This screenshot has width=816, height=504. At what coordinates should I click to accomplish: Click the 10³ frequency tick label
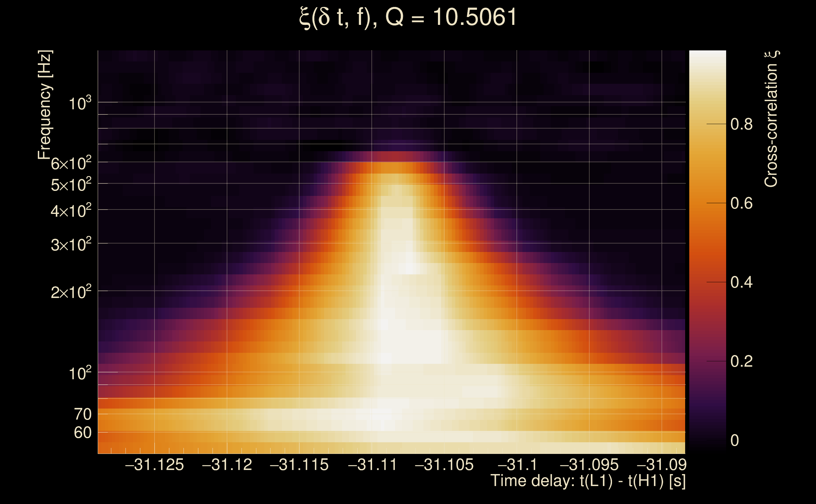pyautogui.click(x=80, y=104)
